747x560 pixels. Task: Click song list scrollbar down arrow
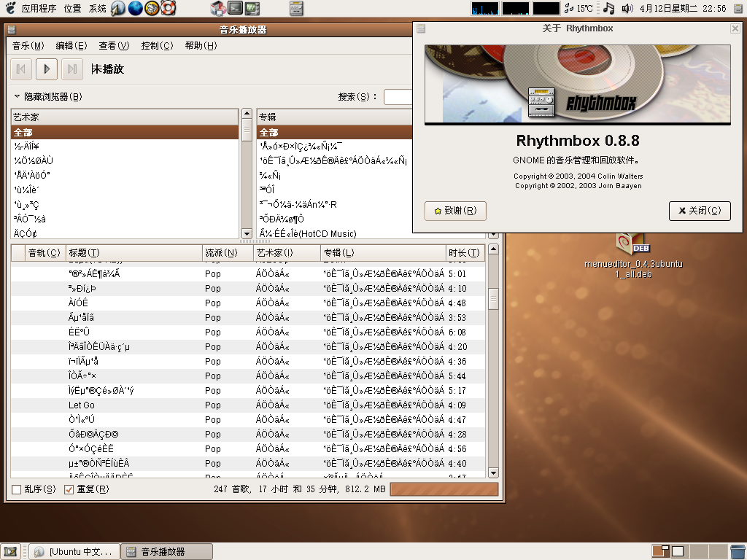[494, 472]
